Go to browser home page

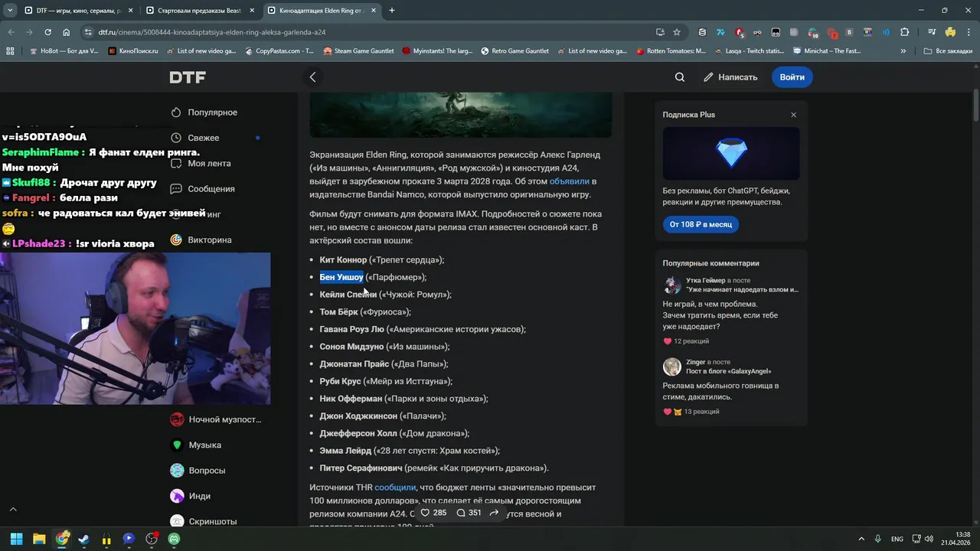pyautogui.click(x=67, y=32)
